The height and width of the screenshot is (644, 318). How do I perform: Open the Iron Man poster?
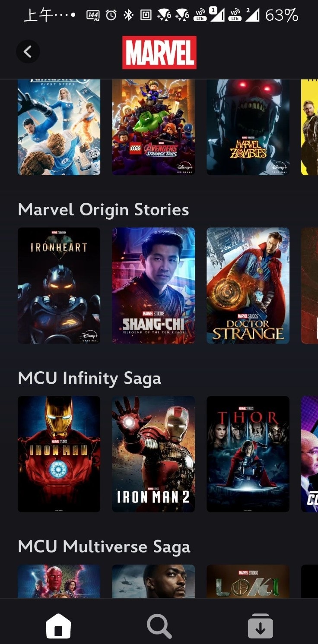pos(59,454)
